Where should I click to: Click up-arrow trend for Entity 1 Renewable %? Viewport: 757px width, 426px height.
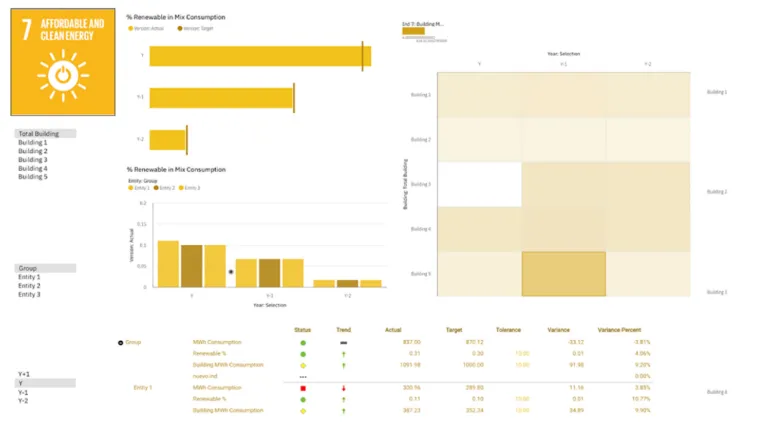(344, 400)
